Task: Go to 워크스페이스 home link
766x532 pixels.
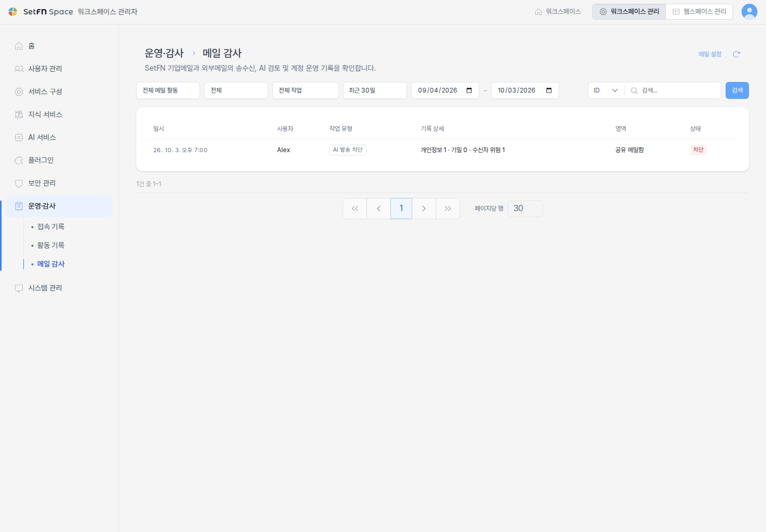Action: pos(557,12)
